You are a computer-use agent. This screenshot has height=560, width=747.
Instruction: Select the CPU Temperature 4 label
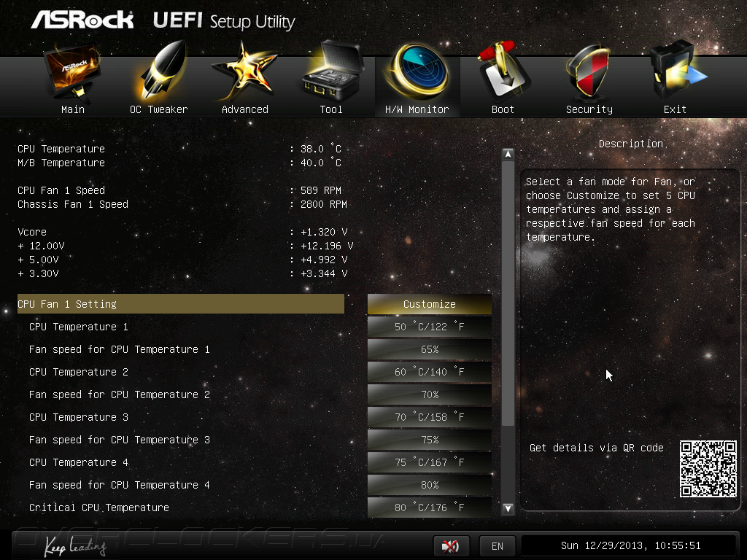click(x=79, y=462)
